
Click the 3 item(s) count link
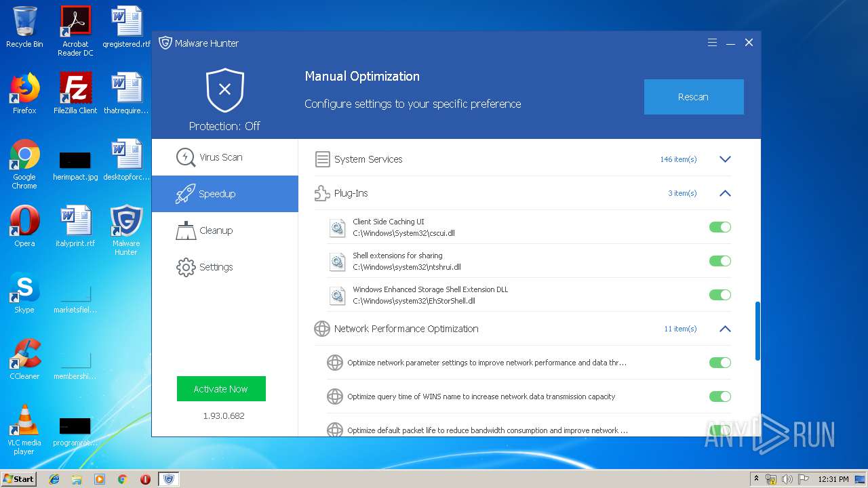click(x=682, y=193)
